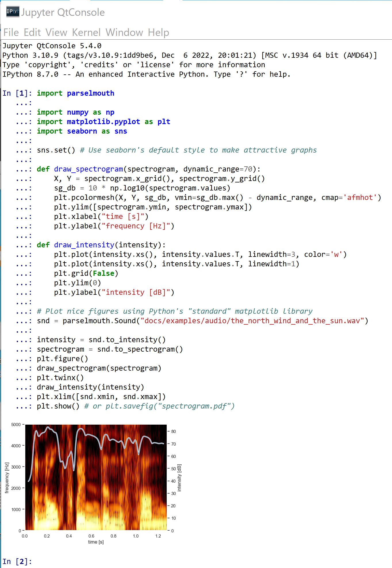This screenshot has height=568, width=392.
Task: Click the 'sns.set()' code line
Action: [177, 150]
